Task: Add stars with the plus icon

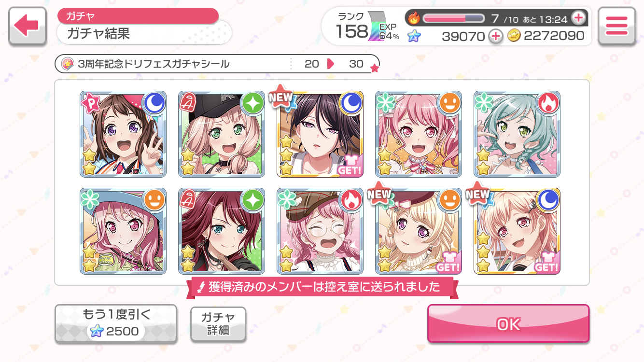Action: [495, 36]
